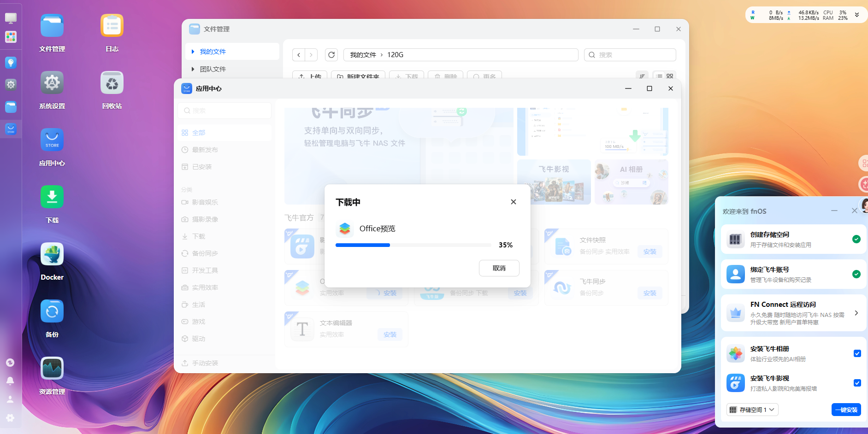Select 已安装 in the 应用中心 sidebar
Image resolution: width=868 pixels, height=434 pixels.
(x=224, y=167)
